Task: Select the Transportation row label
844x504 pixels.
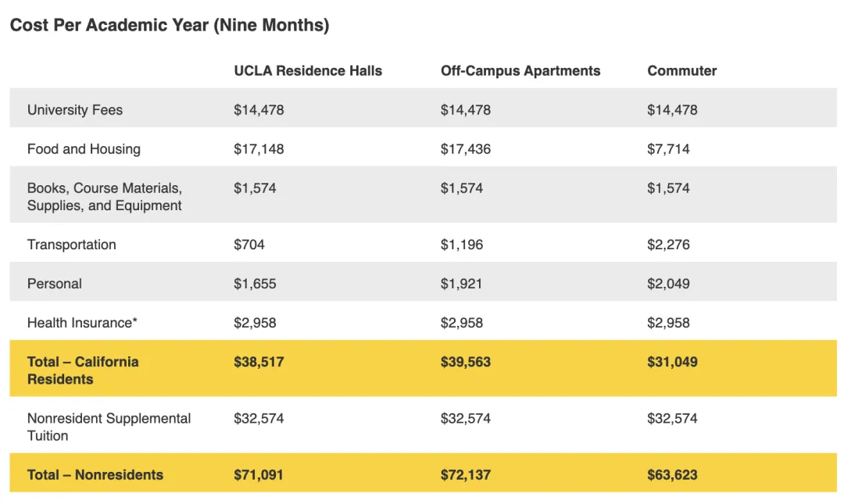Action: point(71,245)
